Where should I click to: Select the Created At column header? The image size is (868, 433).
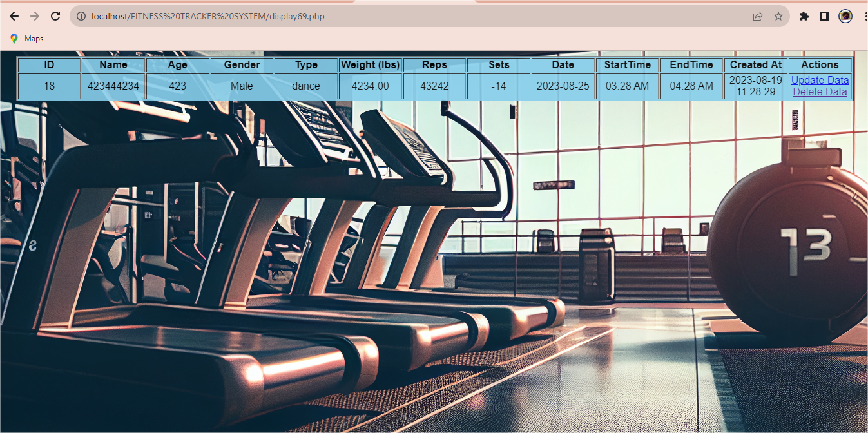[x=756, y=64]
